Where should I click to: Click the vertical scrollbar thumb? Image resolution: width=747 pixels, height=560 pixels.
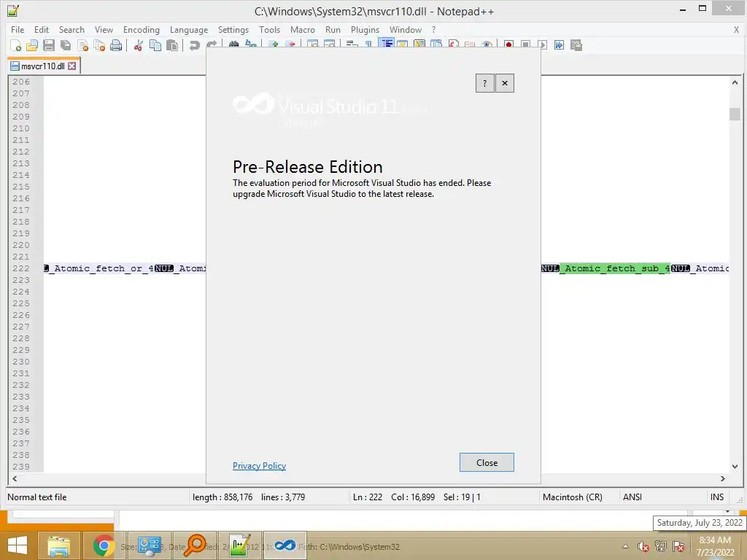735,114
